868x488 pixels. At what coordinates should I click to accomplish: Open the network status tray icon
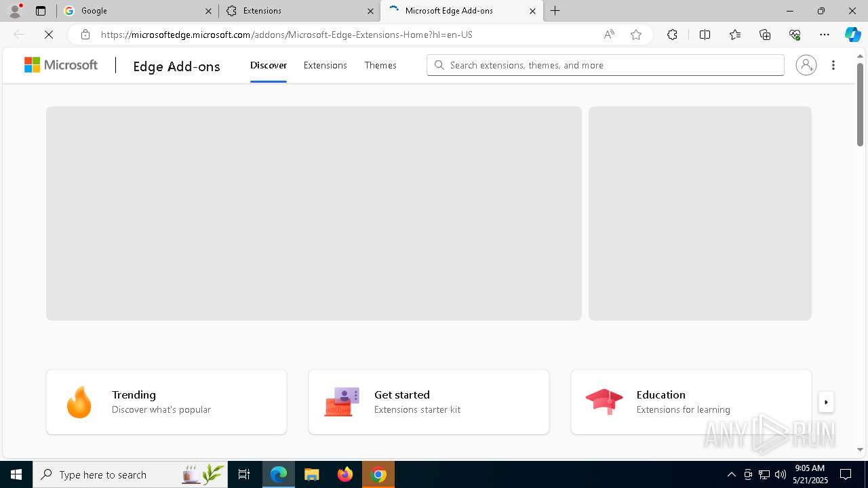click(764, 474)
